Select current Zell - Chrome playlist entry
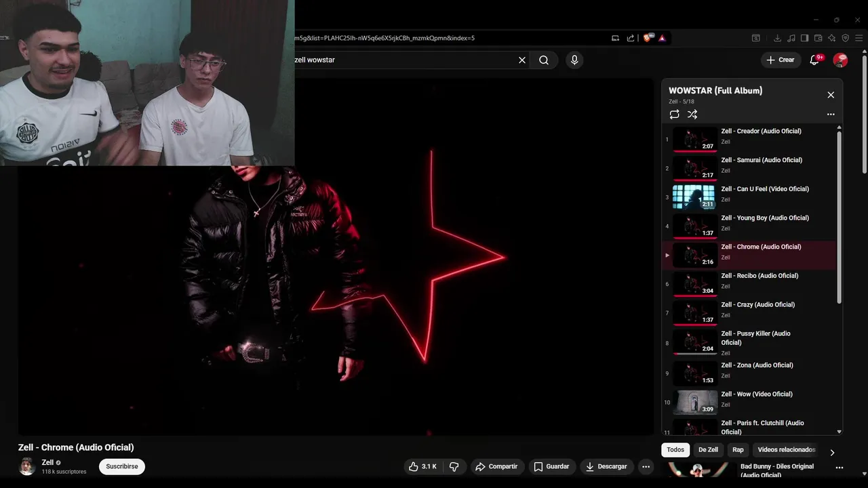This screenshot has height=488, width=868. (x=749, y=255)
